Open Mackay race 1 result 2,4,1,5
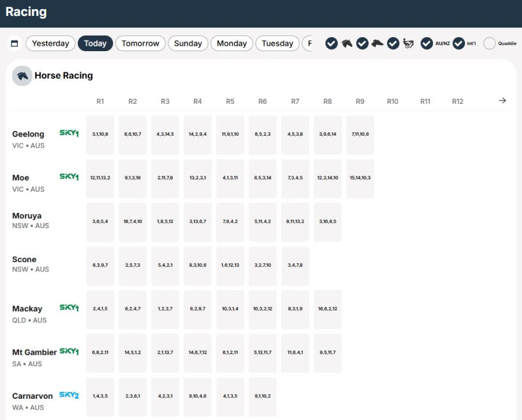The image size is (522, 420). click(x=100, y=309)
